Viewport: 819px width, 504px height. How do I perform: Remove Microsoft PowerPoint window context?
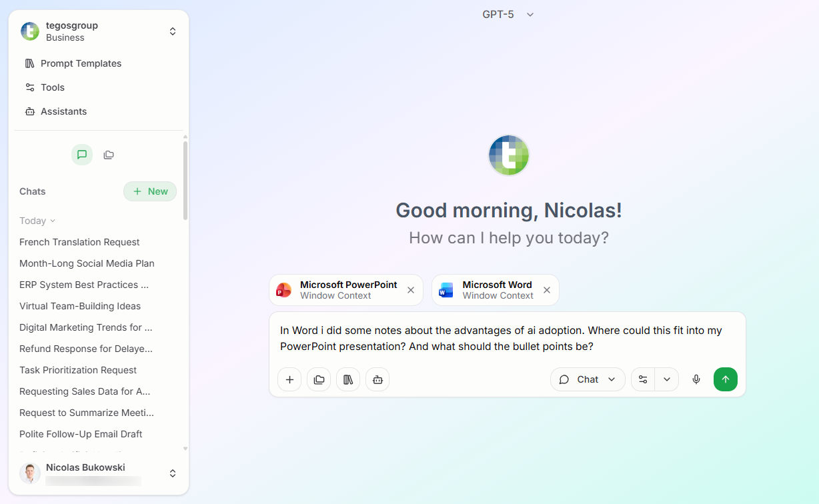(411, 290)
